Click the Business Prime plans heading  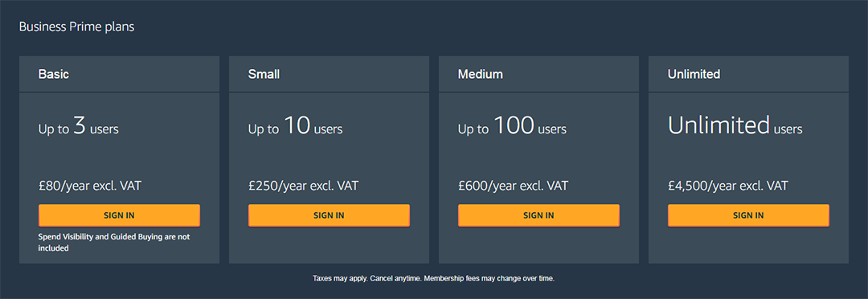(x=76, y=27)
